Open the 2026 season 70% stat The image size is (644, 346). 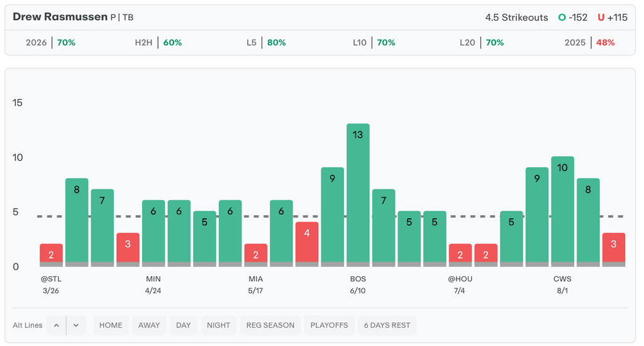pyautogui.click(x=50, y=42)
